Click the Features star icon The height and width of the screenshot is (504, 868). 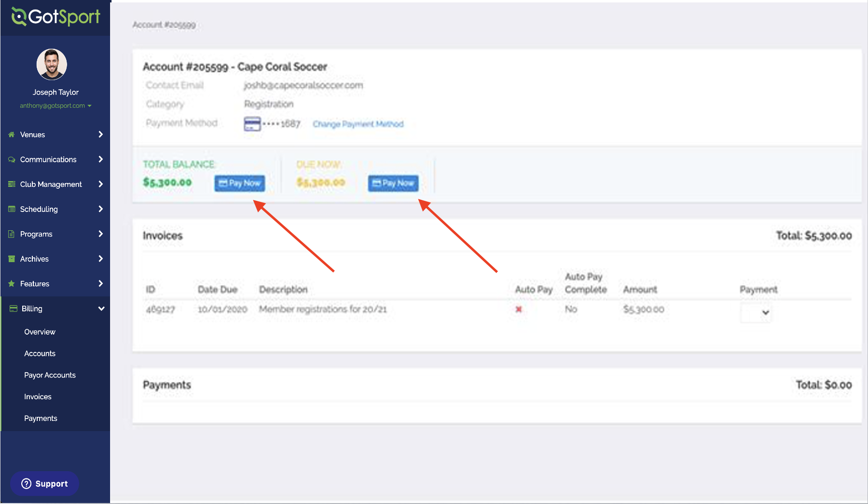pos(12,284)
